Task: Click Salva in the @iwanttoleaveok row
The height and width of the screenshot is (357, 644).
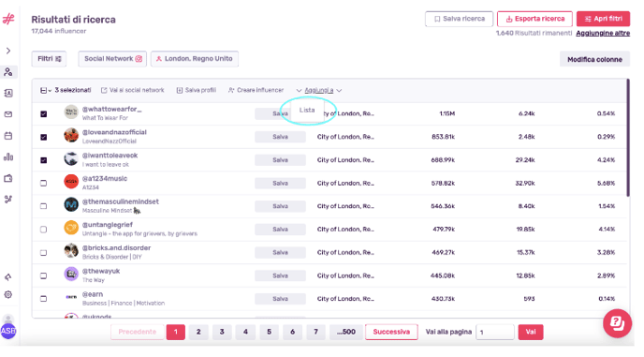Action: click(x=280, y=160)
